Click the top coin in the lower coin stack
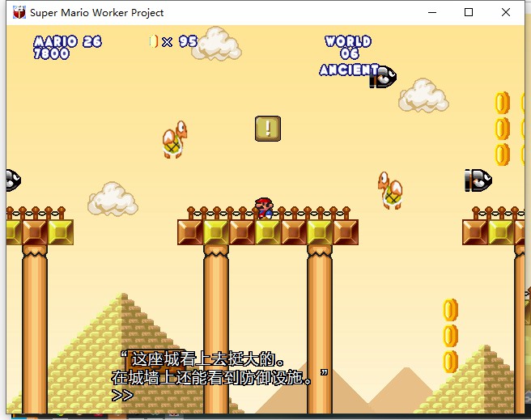The width and height of the screenshot is (531, 420). click(x=451, y=310)
